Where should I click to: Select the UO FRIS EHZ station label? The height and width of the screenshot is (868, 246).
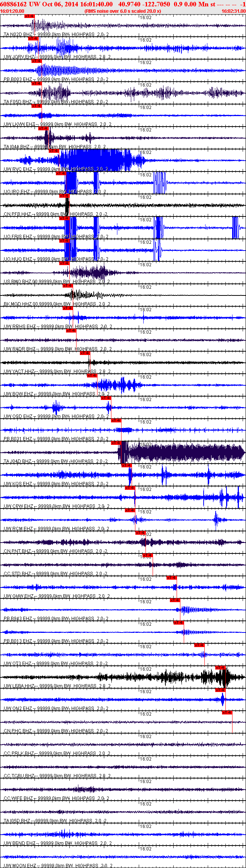[x=56, y=237]
